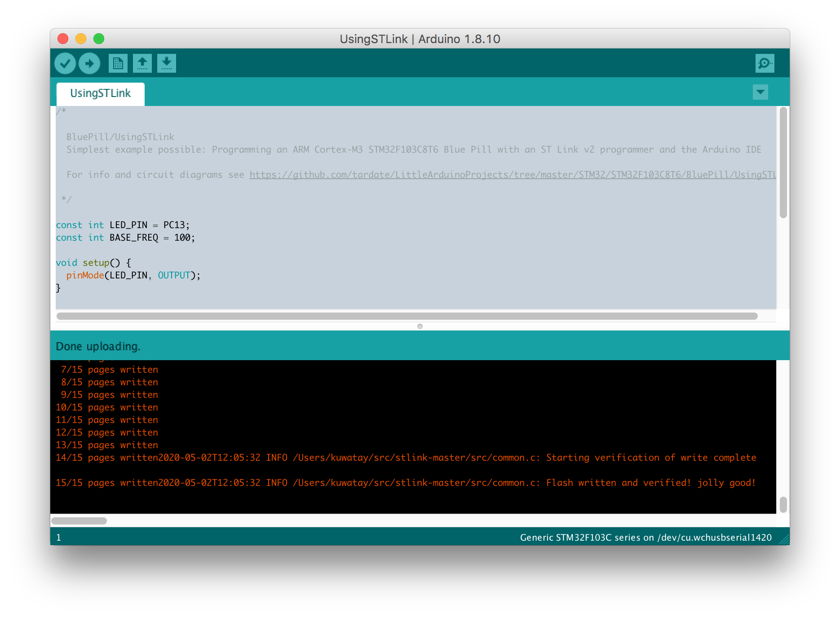
Task: Click the '10/15 pages written' console line
Action: [107, 407]
